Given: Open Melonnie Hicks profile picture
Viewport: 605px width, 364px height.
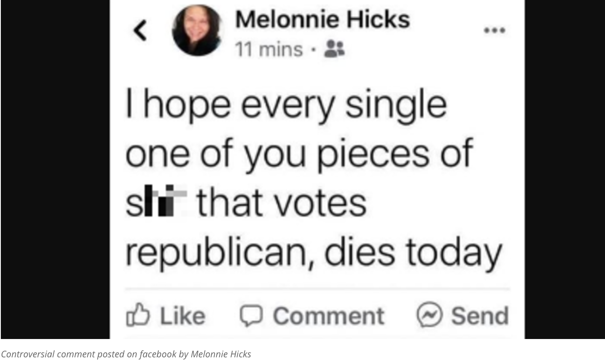Looking at the screenshot, I should pos(198,30).
